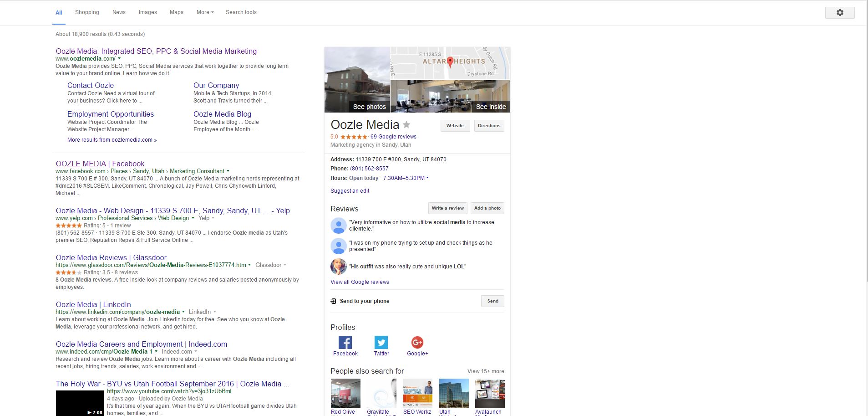Switch to the News tab

pos(119,12)
